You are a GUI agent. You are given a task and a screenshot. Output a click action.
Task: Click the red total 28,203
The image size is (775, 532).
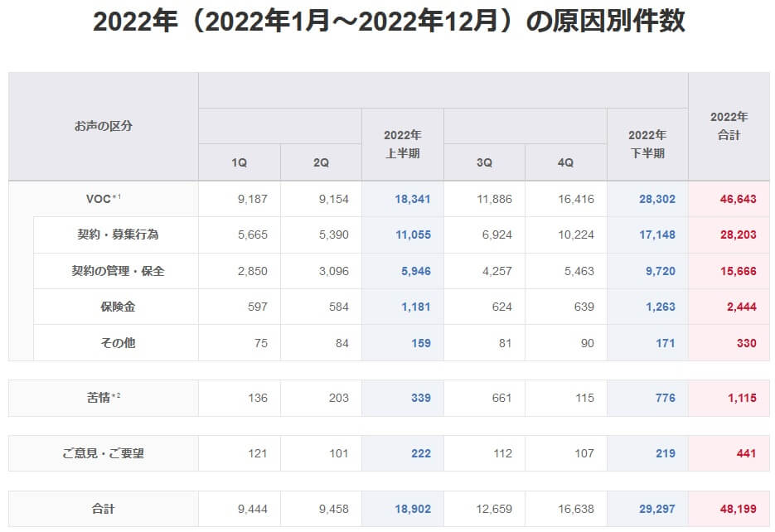(738, 235)
